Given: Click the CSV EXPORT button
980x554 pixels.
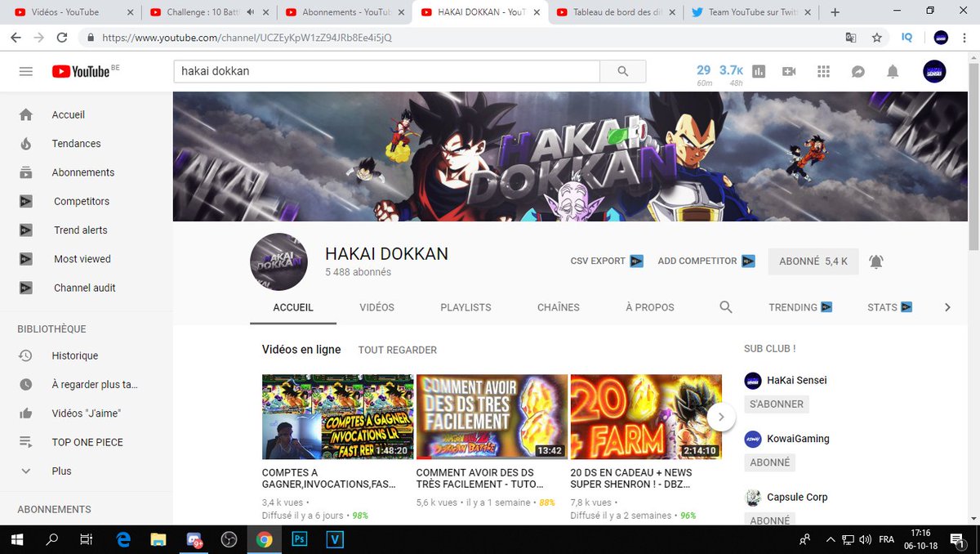Looking at the screenshot, I should pyautogui.click(x=607, y=261).
